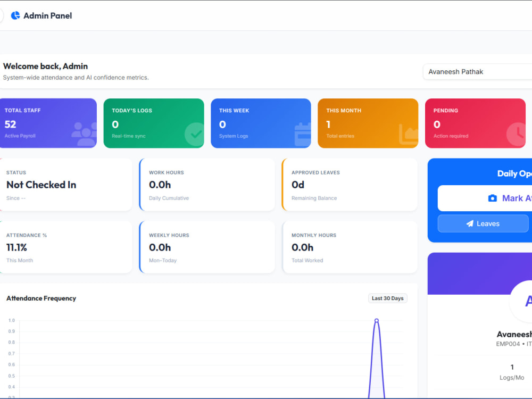Viewport: 532px width, 399px height.
Task: Open the Pending action required card
Action: pos(475,123)
